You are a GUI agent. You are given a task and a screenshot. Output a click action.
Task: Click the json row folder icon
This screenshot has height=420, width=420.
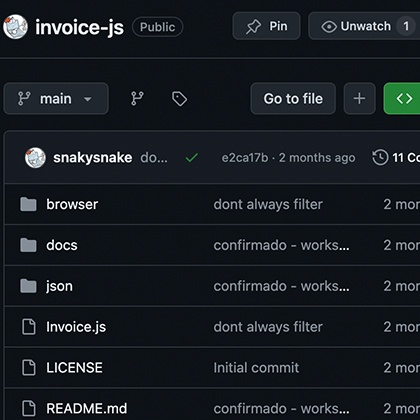[x=28, y=286]
